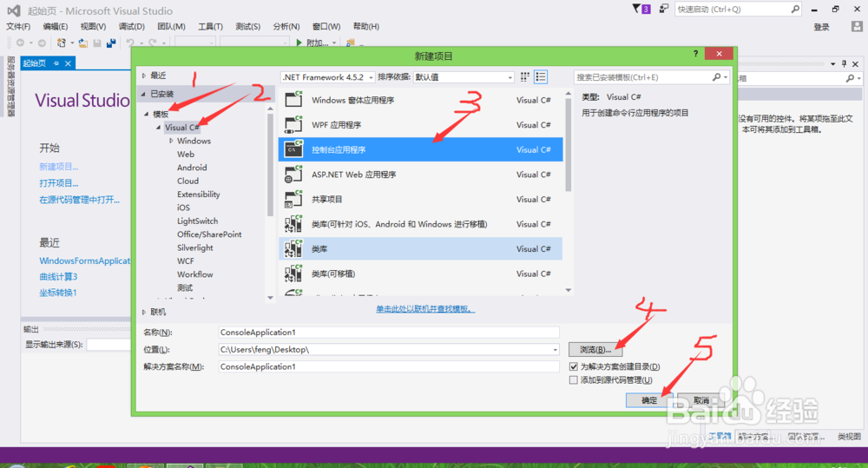Open the notifications flag icon
This screenshot has height=468, width=868.
(x=636, y=9)
